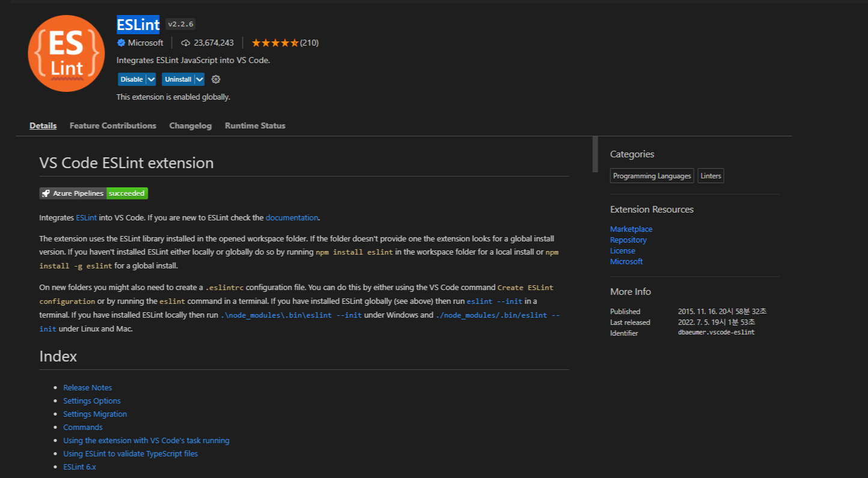The image size is (868, 478).
Task: Jump to the Commands index link
Action: pyautogui.click(x=83, y=427)
